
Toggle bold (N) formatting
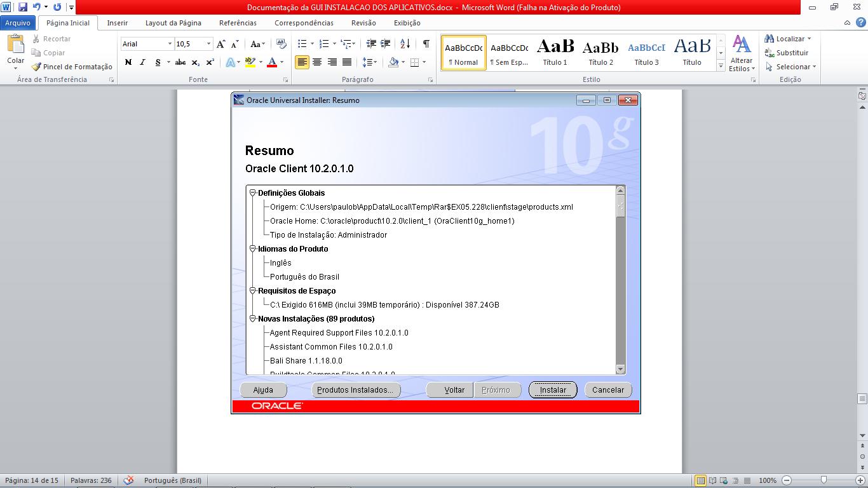tap(128, 62)
